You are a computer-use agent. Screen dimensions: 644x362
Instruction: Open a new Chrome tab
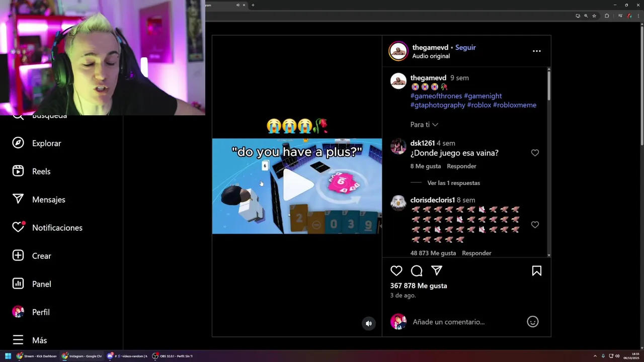coord(253,5)
